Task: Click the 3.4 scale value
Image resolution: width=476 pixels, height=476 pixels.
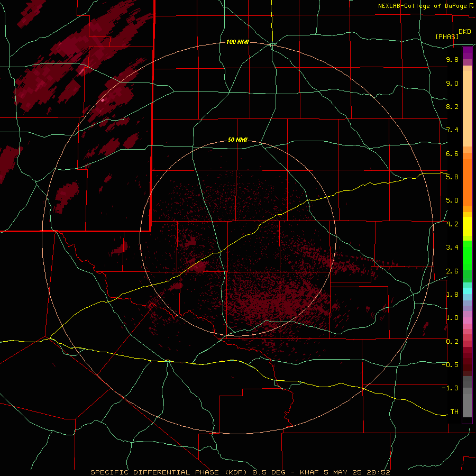Action: point(452,248)
